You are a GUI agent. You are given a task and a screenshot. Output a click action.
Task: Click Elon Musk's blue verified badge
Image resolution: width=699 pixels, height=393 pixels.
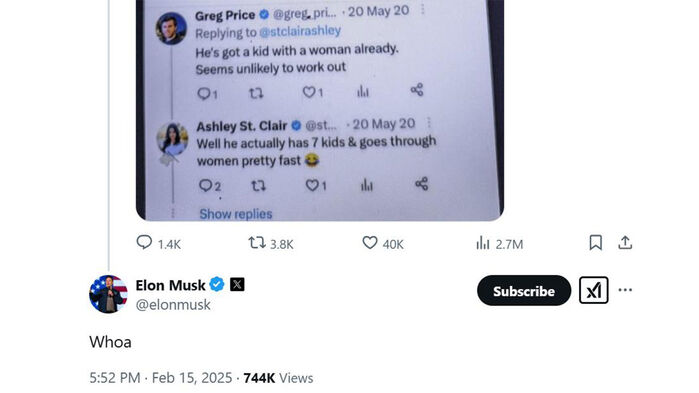[217, 284]
